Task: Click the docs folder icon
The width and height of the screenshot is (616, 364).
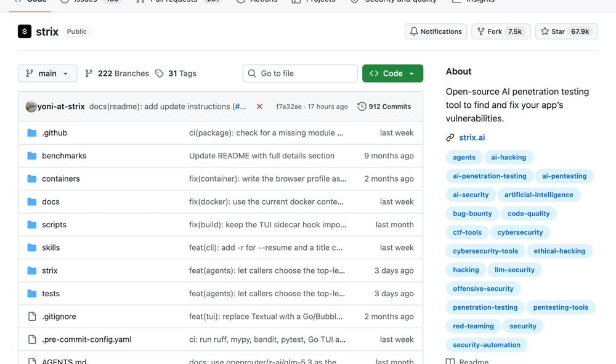Action: pos(32,201)
